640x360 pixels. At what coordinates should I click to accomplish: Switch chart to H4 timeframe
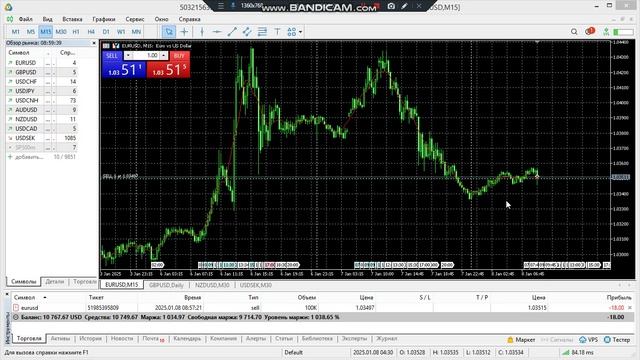click(x=91, y=31)
